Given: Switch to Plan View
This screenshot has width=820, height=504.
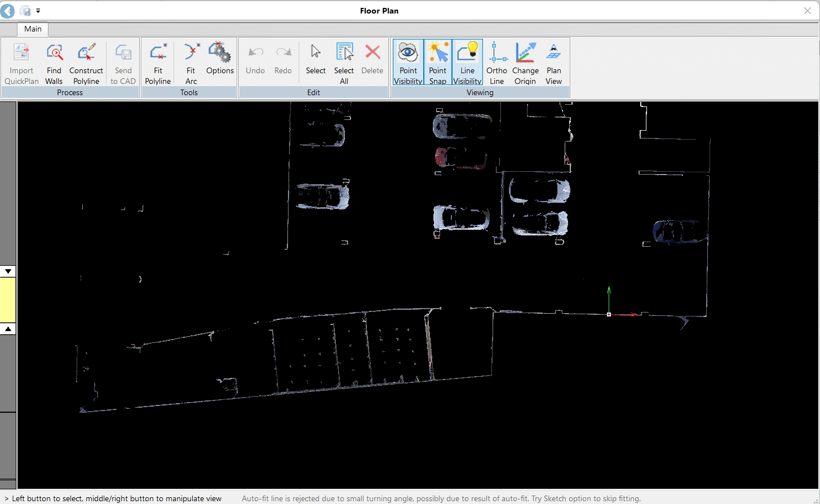Looking at the screenshot, I should (553, 62).
